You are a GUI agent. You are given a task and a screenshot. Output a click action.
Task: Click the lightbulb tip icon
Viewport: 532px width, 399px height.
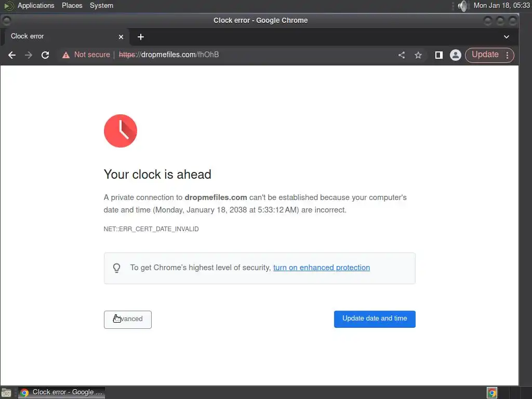(x=117, y=268)
